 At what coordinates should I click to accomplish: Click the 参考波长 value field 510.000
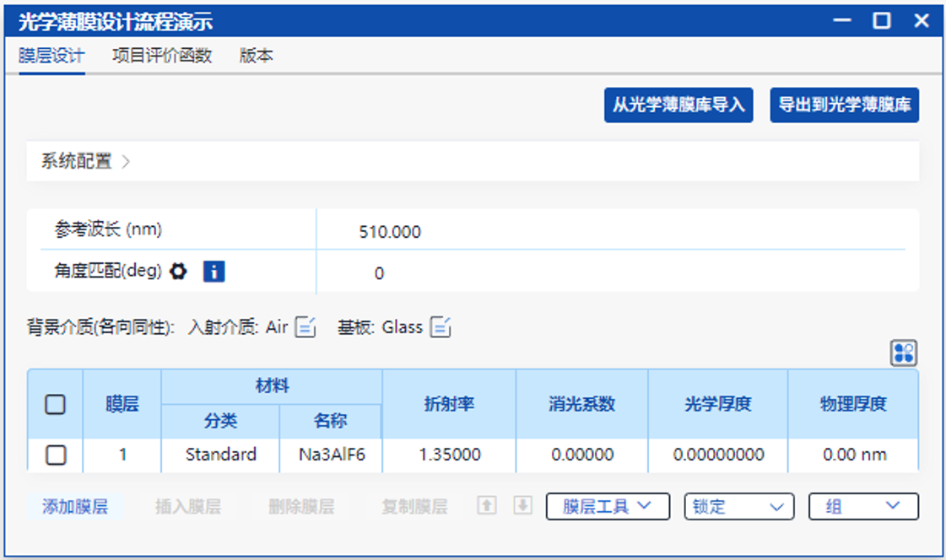click(x=390, y=232)
